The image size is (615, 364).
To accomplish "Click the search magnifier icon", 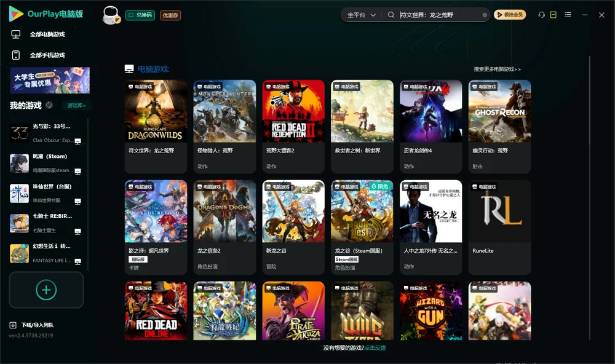I will click(x=391, y=15).
